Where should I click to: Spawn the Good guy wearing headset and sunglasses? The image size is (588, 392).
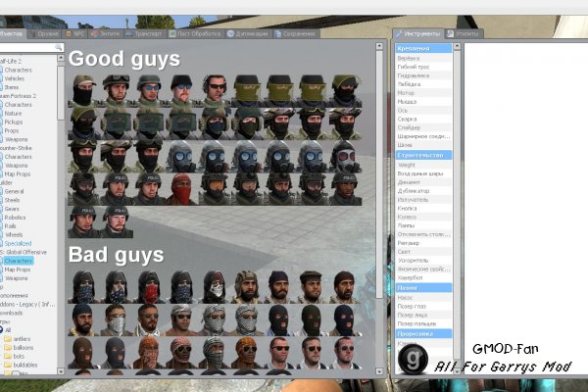pyautogui.click(x=215, y=91)
